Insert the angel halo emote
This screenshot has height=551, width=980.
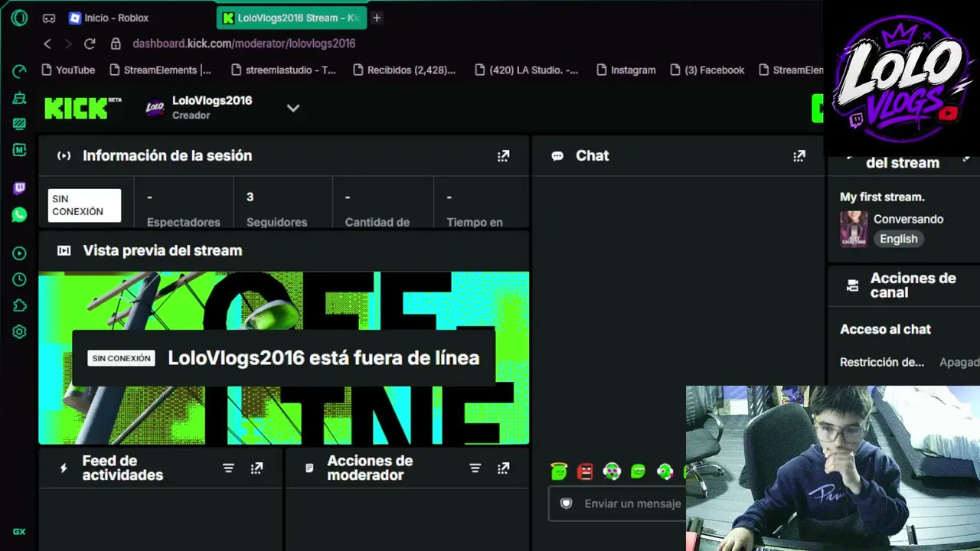[559, 471]
